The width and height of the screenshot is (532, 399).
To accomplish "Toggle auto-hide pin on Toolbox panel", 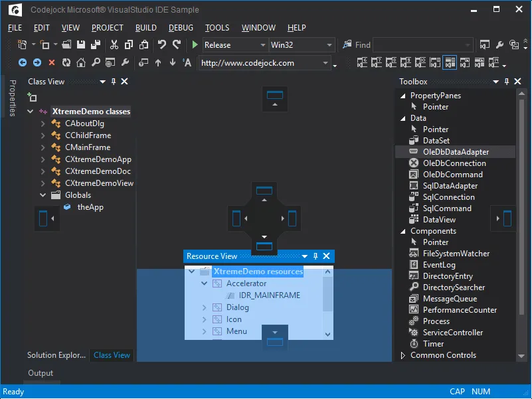I will click(505, 82).
